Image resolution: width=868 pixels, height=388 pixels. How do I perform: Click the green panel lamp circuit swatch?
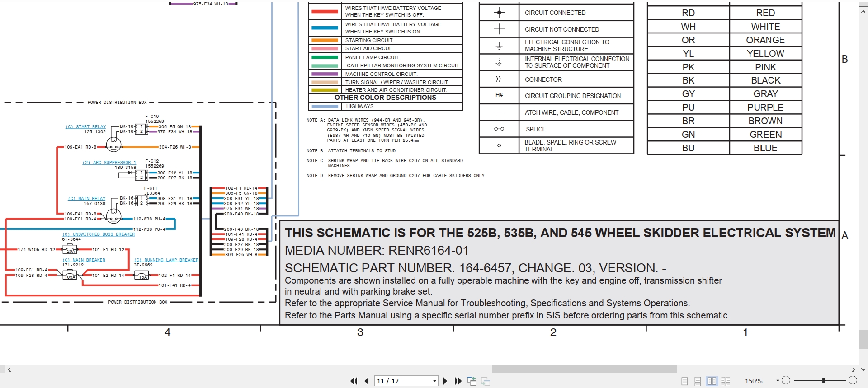pos(325,57)
